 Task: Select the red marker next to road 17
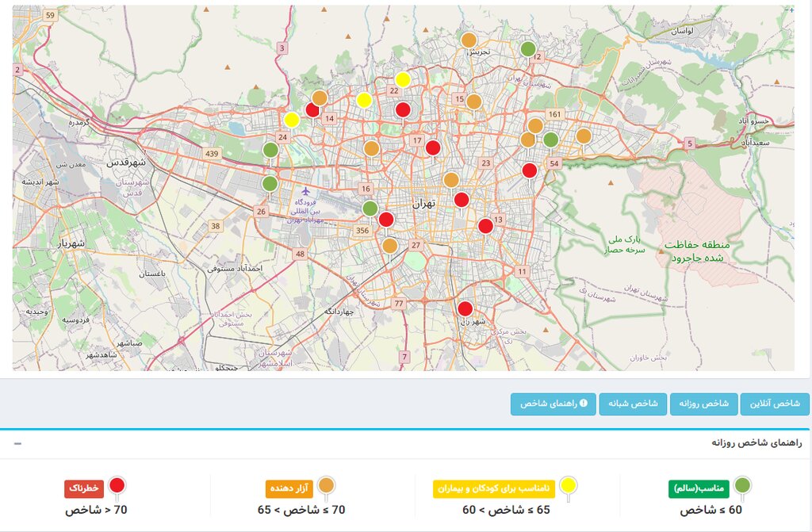[x=433, y=147]
